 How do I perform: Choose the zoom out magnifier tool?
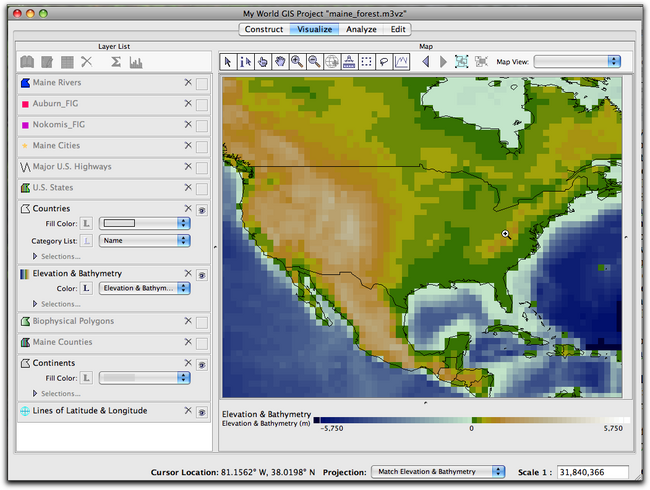point(314,62)
